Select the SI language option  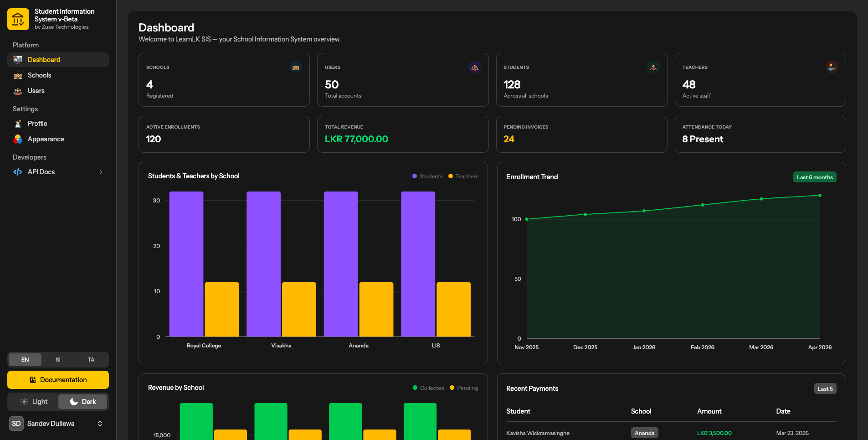(x=58, y=360)
